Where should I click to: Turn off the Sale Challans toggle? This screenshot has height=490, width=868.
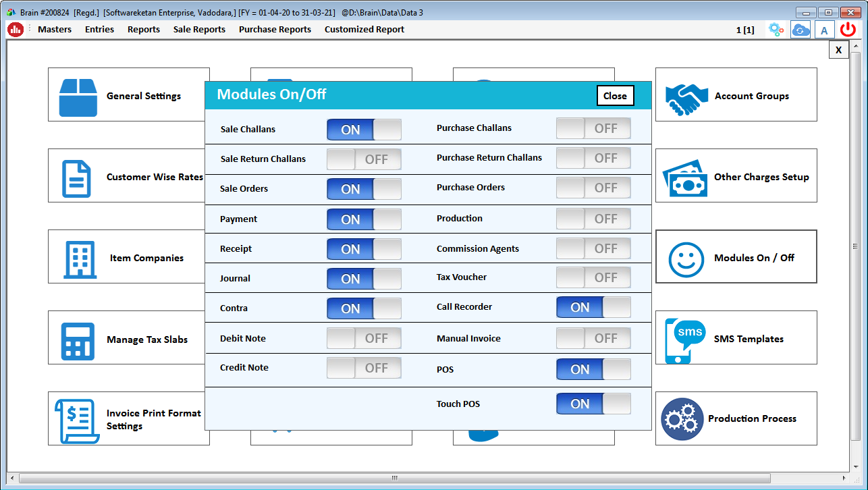click(x=364, y=129)
